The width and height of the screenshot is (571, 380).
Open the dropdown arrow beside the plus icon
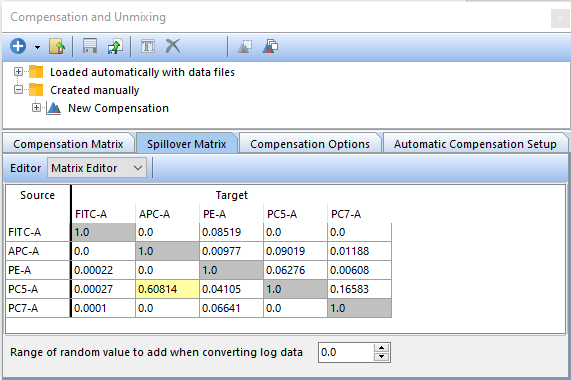coord(37,47)
